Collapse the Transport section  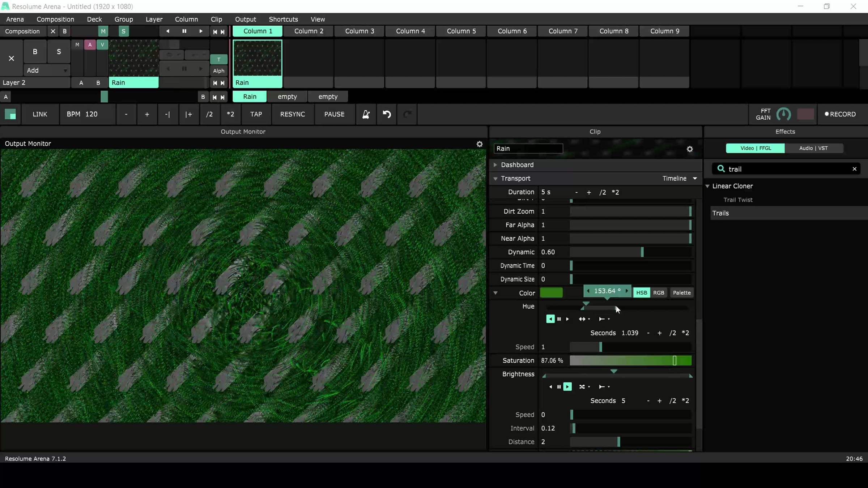(x=495, y=179)
